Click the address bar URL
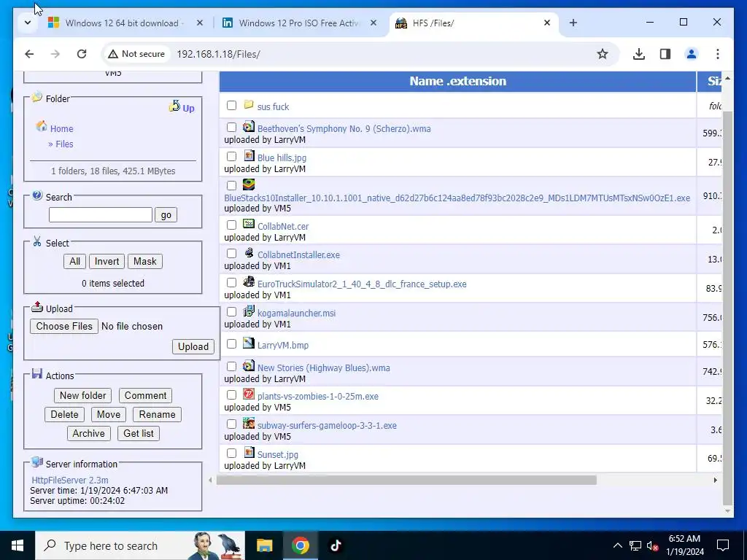This screenshot has width=747, height=560. coord(219,54)
